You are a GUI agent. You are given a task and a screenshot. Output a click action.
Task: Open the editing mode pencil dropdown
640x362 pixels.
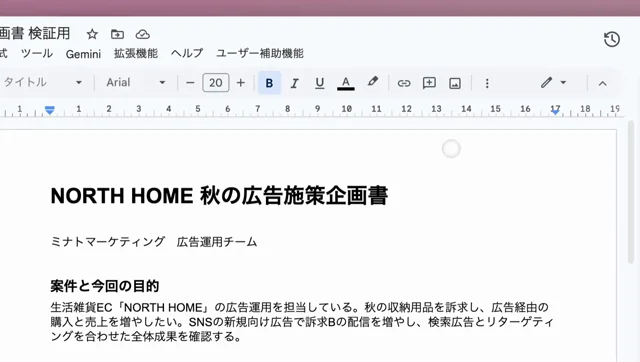553,82
